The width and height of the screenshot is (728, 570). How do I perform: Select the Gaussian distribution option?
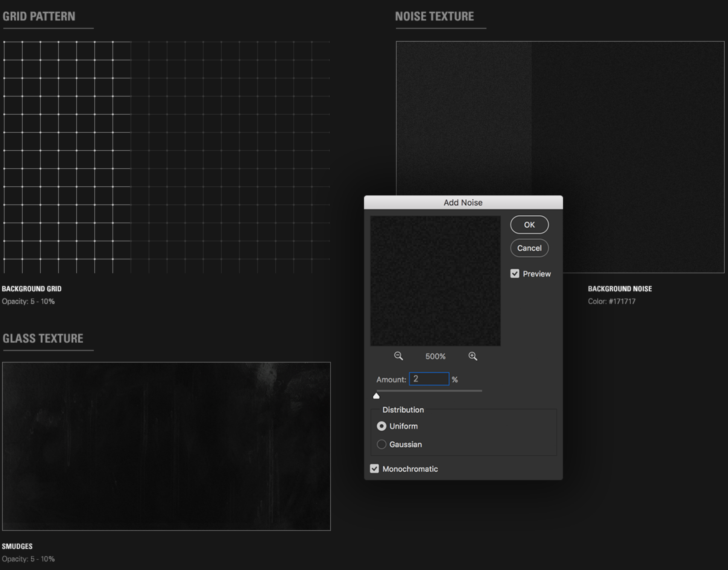tap(381, 444)
